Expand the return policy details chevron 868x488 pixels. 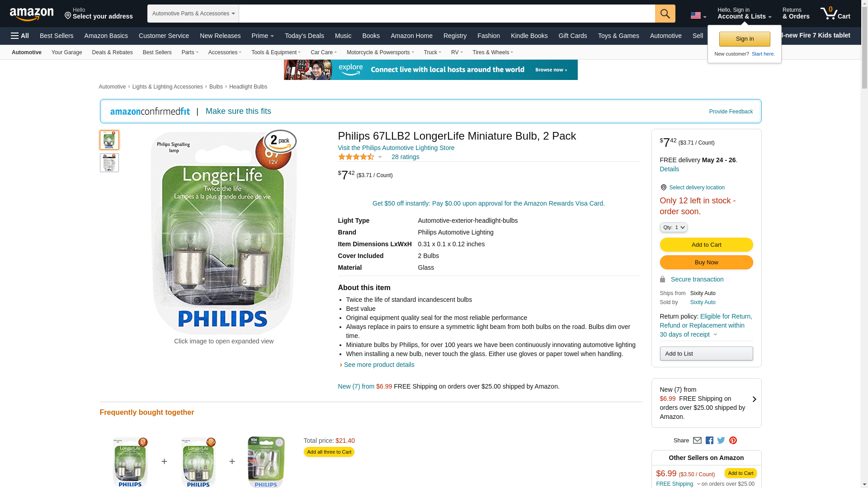(715, 335)
